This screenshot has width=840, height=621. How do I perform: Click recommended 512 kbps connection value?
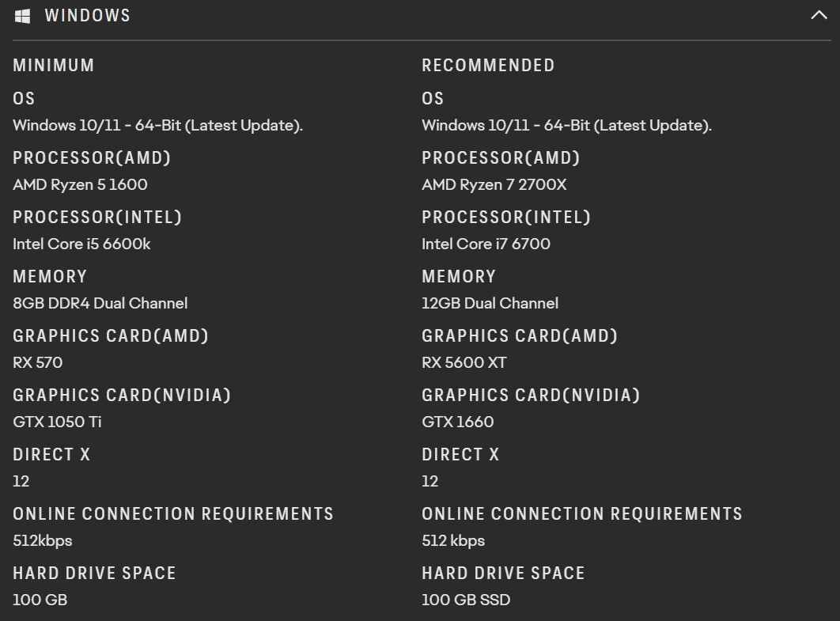[x=453, y=540]
